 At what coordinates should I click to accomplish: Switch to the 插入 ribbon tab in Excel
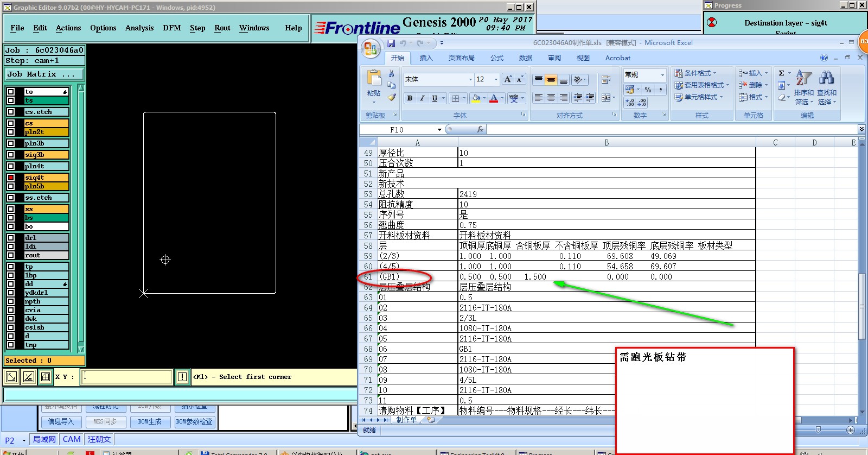[426, 58]
